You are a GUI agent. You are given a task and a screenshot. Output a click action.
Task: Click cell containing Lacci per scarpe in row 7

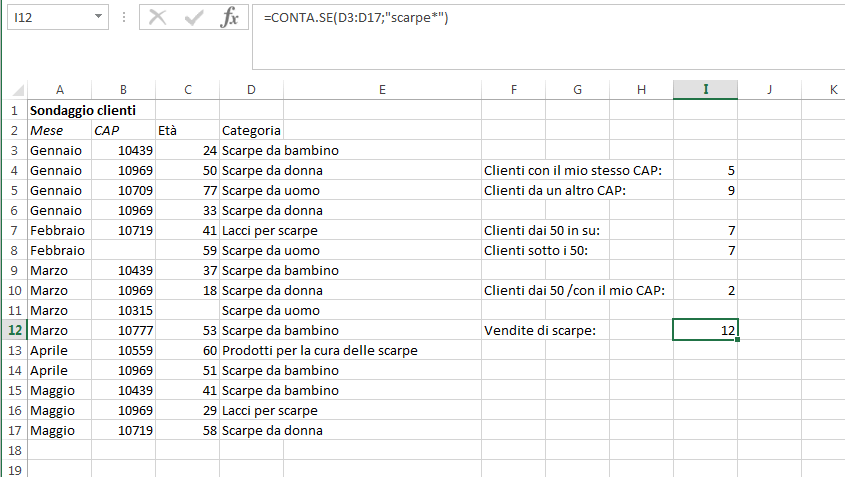tap(251, 230)
